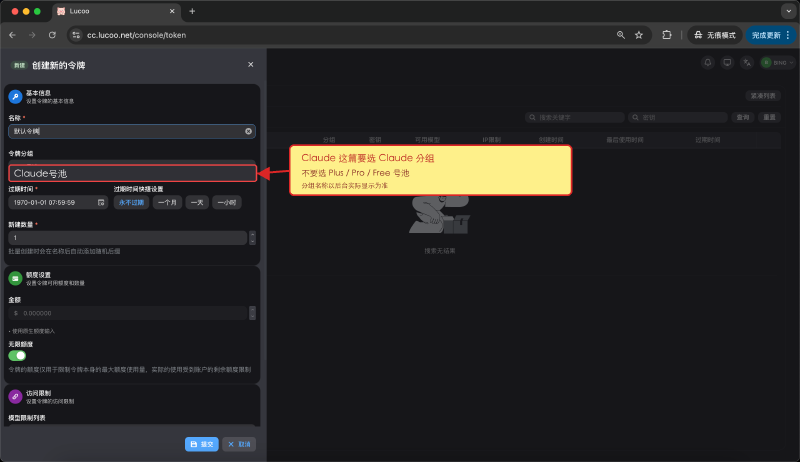Screen dimensions: 800x462
Task: Select the 一天 quick expiry option
Action: [x=197, y=202]
